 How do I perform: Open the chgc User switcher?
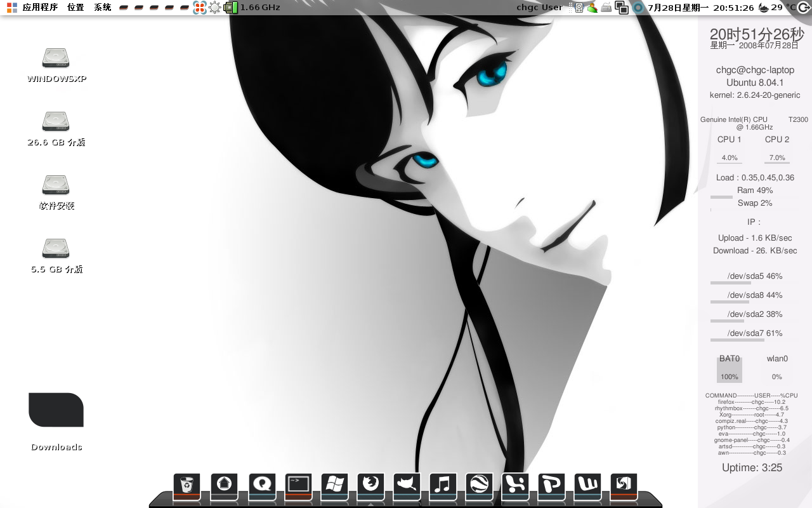point(539,8)
